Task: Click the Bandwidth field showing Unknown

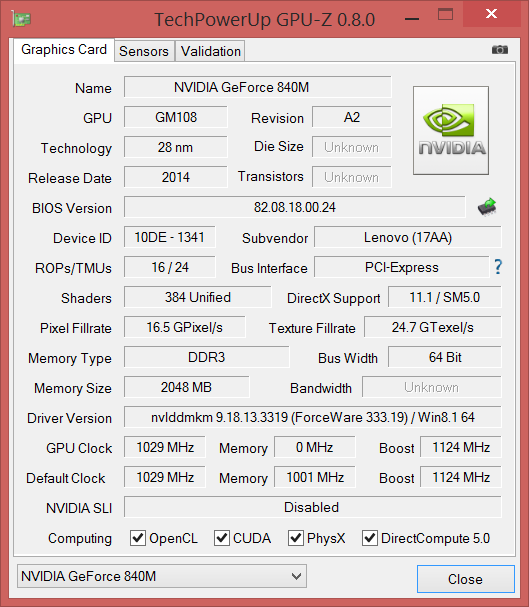Action: point(431,387)
